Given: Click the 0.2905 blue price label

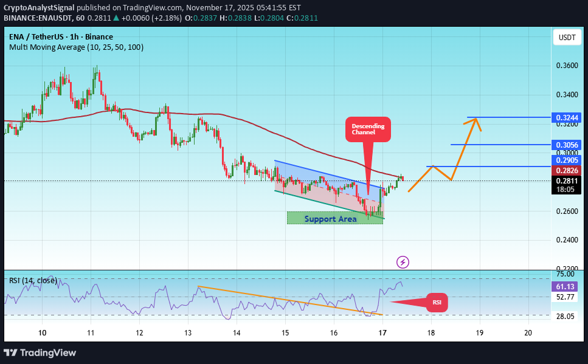Looking at the screenshot, I should [x=567, y=160].
